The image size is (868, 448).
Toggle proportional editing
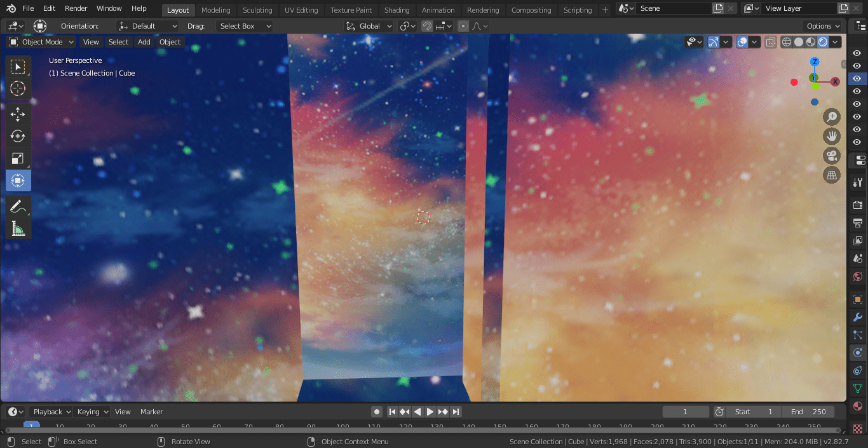tap(463, 26)
